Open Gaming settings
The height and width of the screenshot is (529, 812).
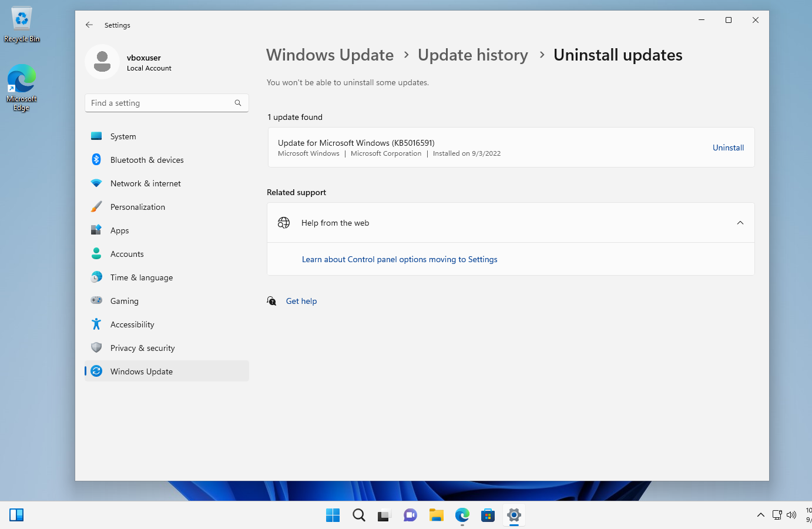click(126, 300)
